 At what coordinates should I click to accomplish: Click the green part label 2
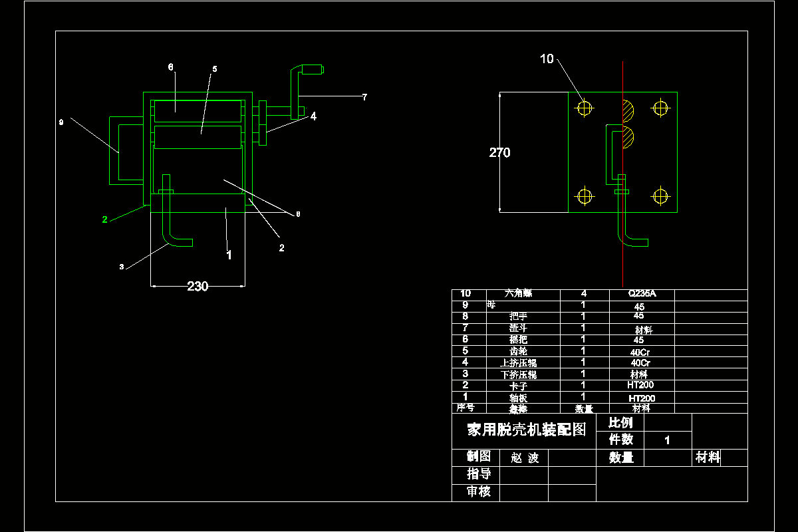click(x=104, y=219)
